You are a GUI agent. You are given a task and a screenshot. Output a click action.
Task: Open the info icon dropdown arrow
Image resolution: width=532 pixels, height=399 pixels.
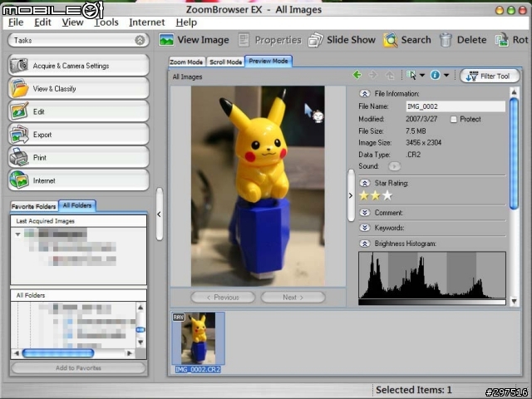pos(446,75)
